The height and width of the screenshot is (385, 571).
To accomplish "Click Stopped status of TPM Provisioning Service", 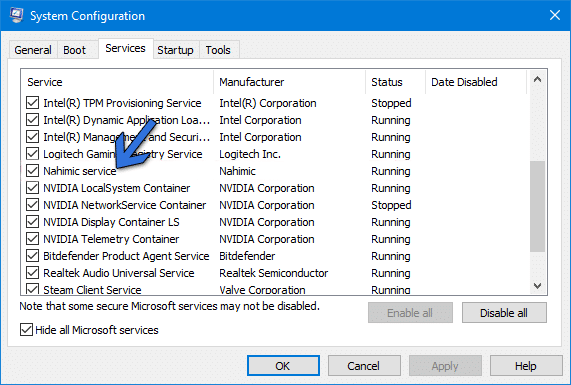I will click(x=391, y=103).
